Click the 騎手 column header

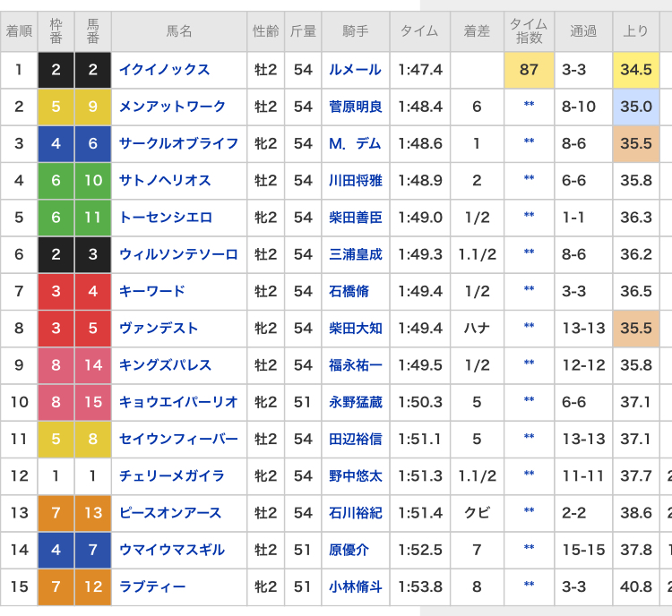(x=355, y=31)
